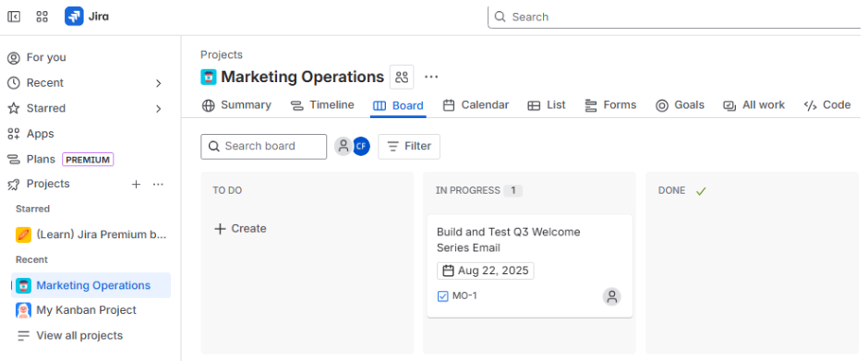Open Plans in the sidebar

point(41,160)
